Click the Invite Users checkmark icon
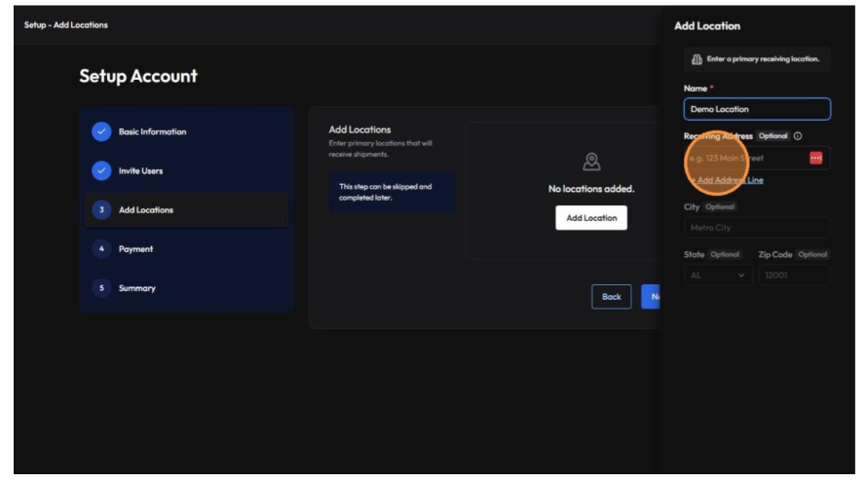This screenshot has width=868, height=482. coord(101,170)
